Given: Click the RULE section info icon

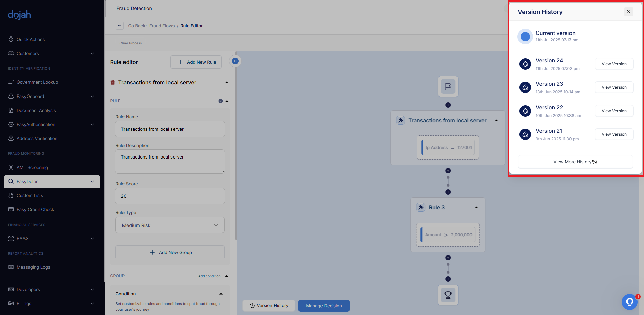Looking at the screenshot, I should click(x=220, y=101).
